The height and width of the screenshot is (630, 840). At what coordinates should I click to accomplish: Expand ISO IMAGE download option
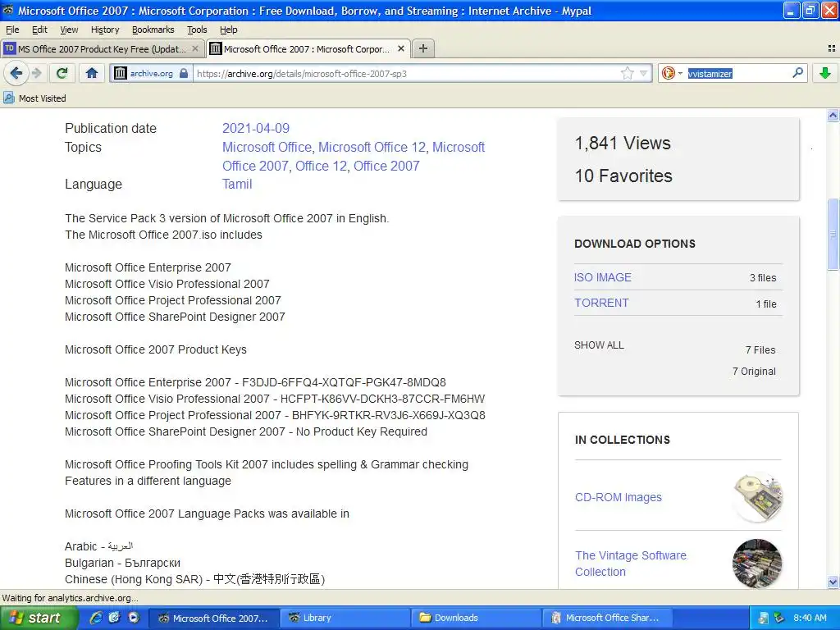coord(603,277)
